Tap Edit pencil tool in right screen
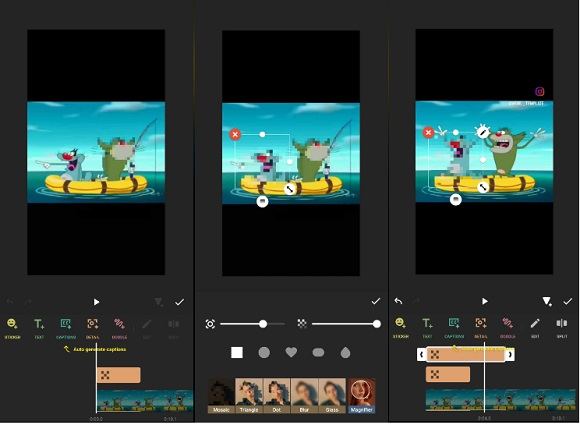 [x=535, y=327]
